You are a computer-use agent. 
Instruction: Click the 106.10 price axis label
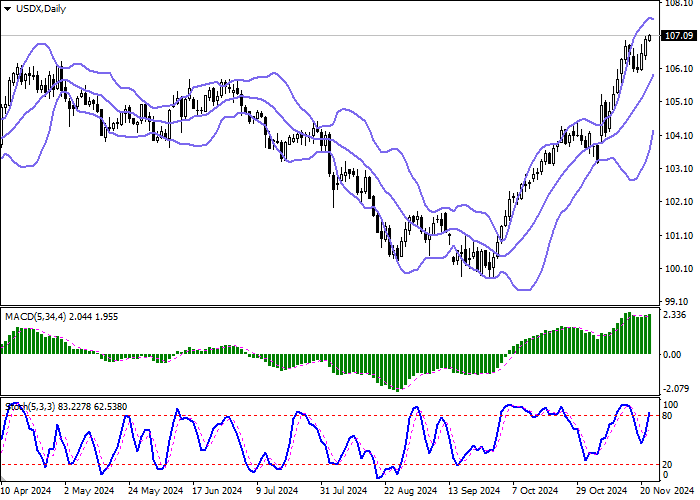(x=679, y=69)
